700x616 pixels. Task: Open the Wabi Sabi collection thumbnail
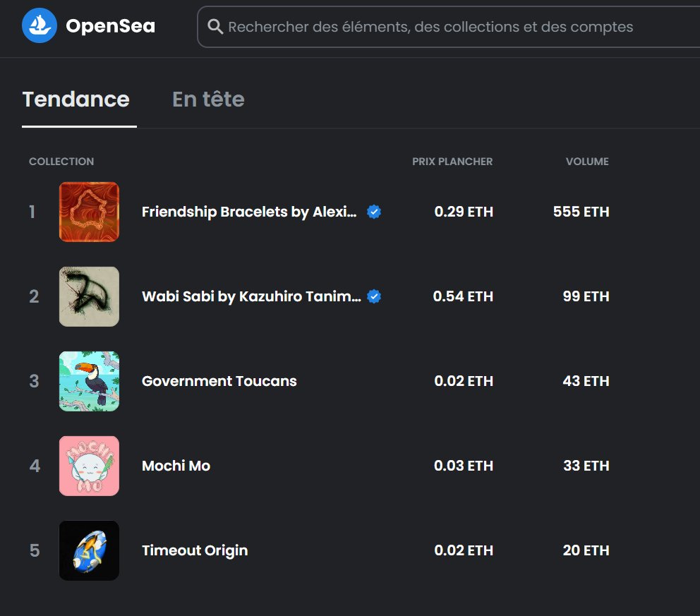(90, 296)
